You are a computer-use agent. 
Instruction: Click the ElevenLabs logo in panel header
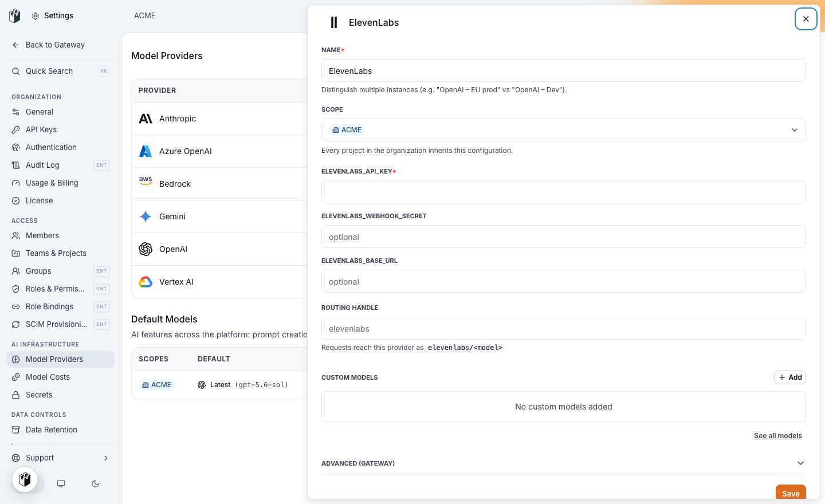(334, 22)
